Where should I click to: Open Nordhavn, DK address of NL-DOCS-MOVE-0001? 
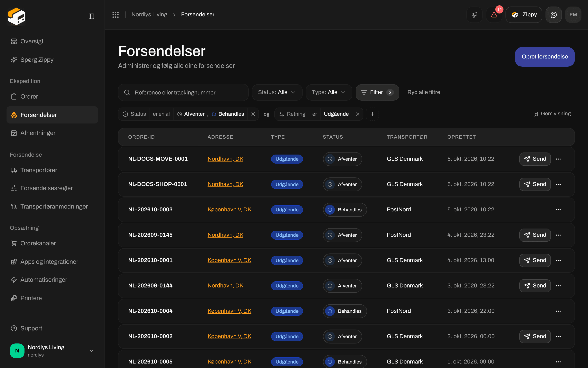point(225,159)
